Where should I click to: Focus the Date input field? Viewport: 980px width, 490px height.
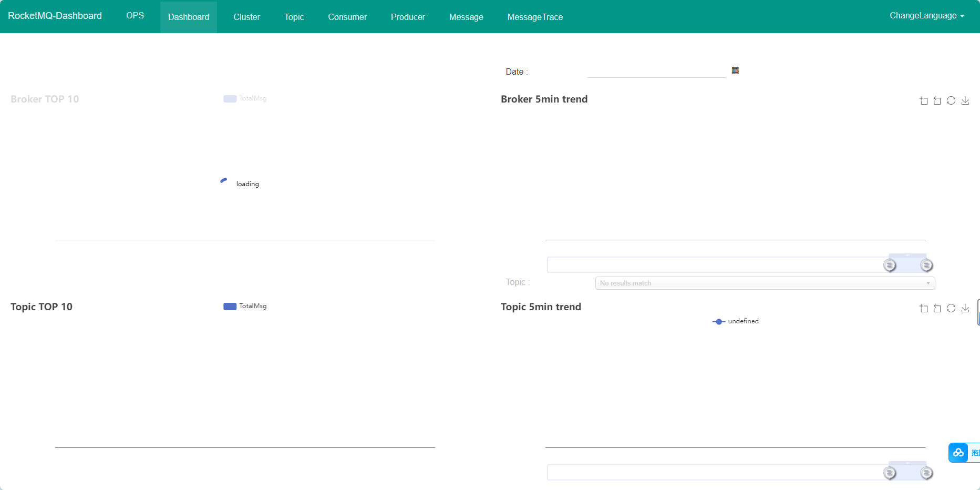pyautogui.click(x=656, y=71)
